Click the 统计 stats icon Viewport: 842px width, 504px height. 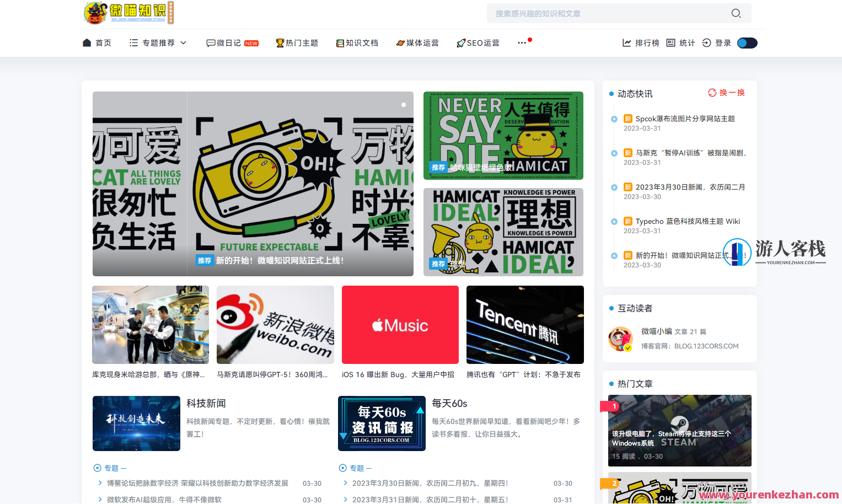tap(670, 42)
